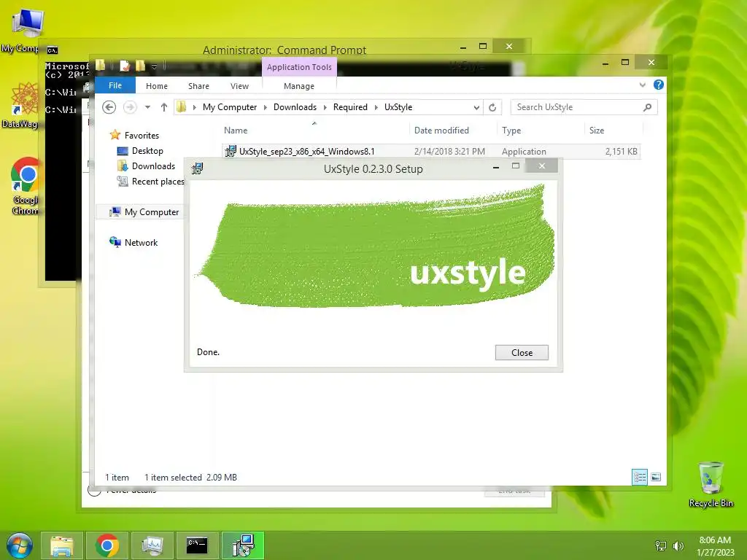The height and width of the screenshot is (560, 747).
Task: Go up one folder level arrow
Action: point(164,107)
